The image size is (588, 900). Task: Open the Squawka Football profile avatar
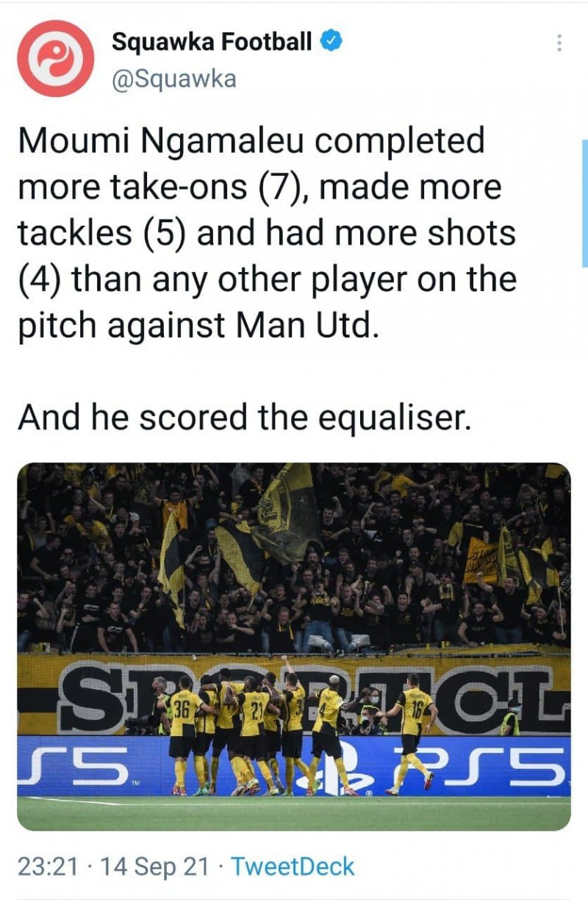[x=56, y=59]
